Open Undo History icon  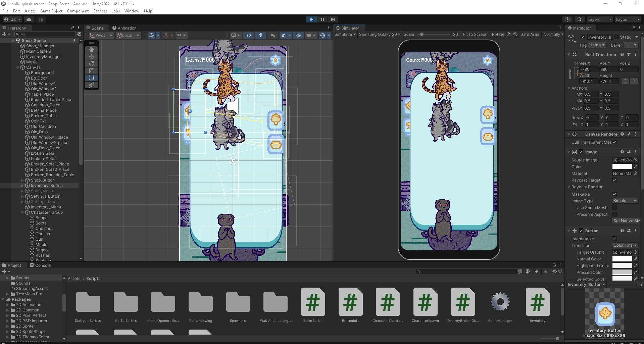tap(567, 19)
